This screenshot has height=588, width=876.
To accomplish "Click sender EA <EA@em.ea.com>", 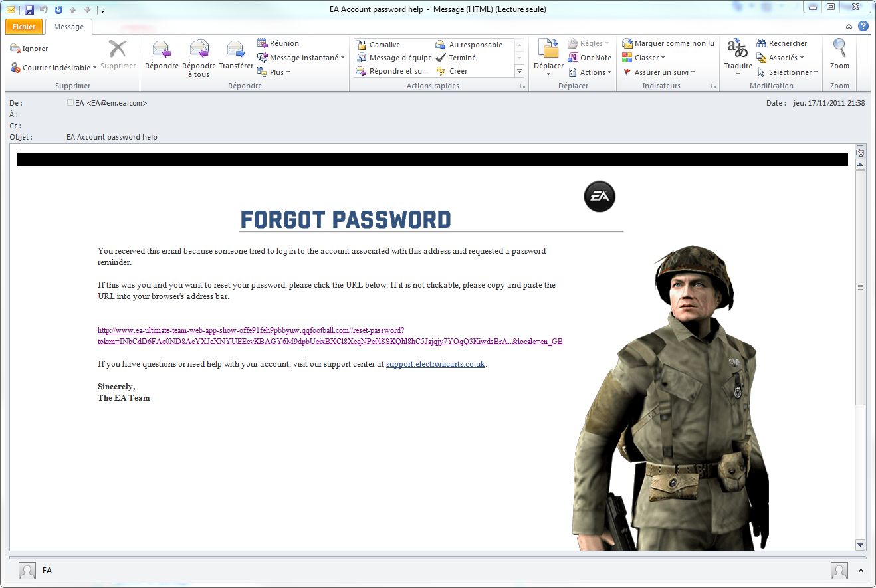I will tap(111, 103).
